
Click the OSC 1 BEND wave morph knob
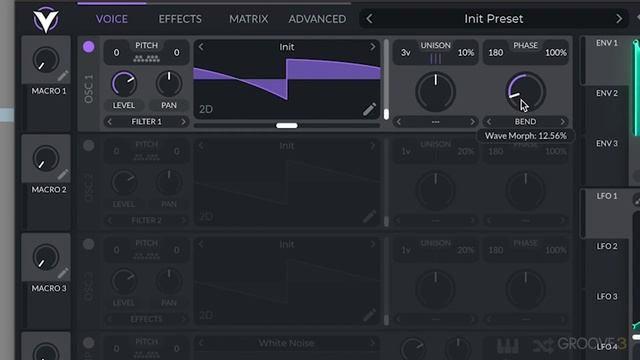pos(525,92)
